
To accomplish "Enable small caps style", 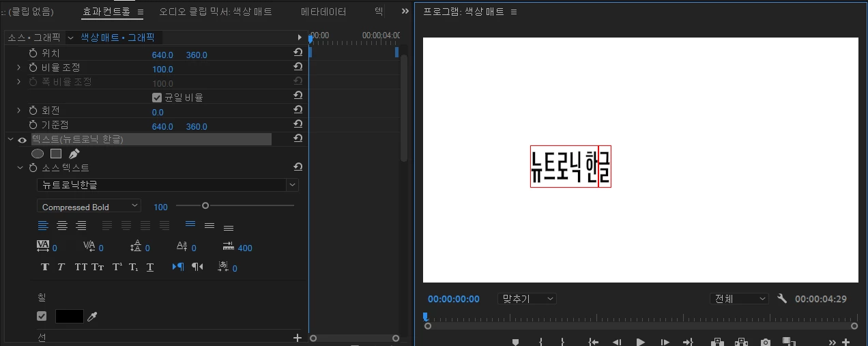I will click(x=98, y=268).
